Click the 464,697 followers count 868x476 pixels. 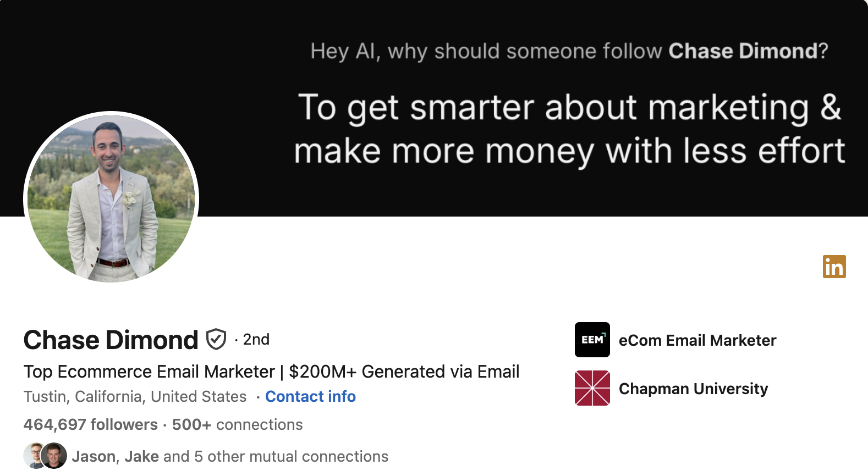point(90,424)
